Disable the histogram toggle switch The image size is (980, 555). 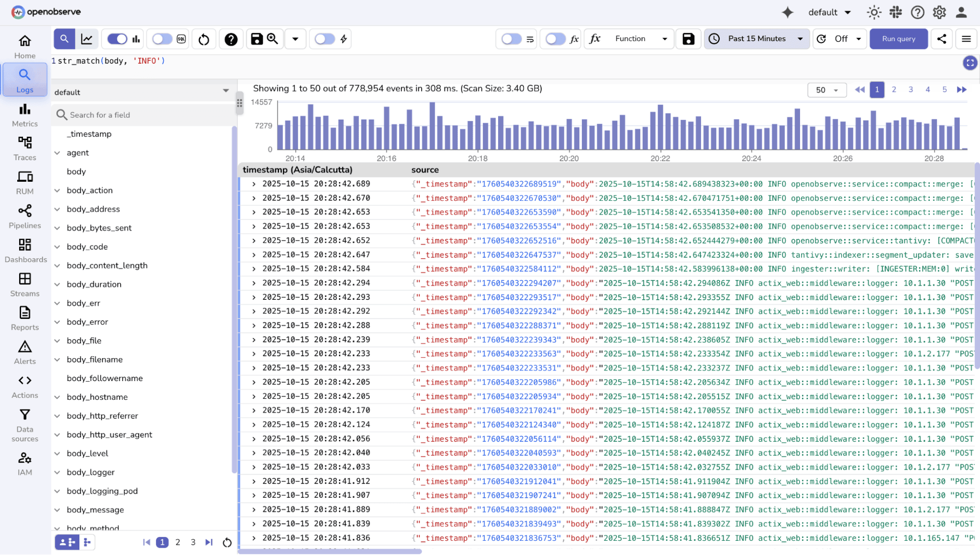pos(117,39)
